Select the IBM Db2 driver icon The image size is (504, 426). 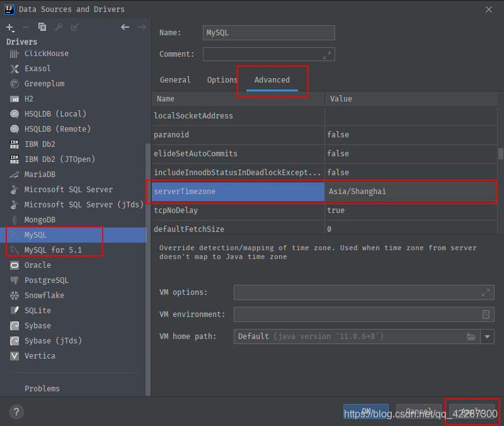coord(14,144)
